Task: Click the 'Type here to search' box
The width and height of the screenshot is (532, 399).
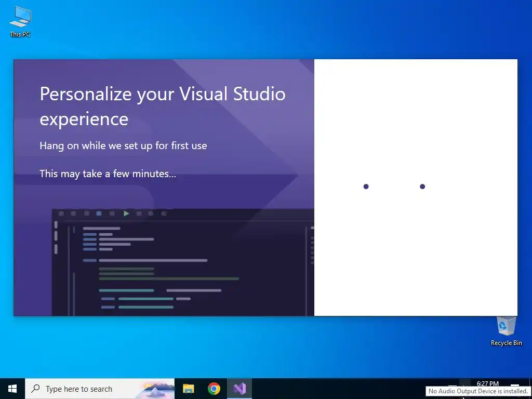Action: point(100,389)
